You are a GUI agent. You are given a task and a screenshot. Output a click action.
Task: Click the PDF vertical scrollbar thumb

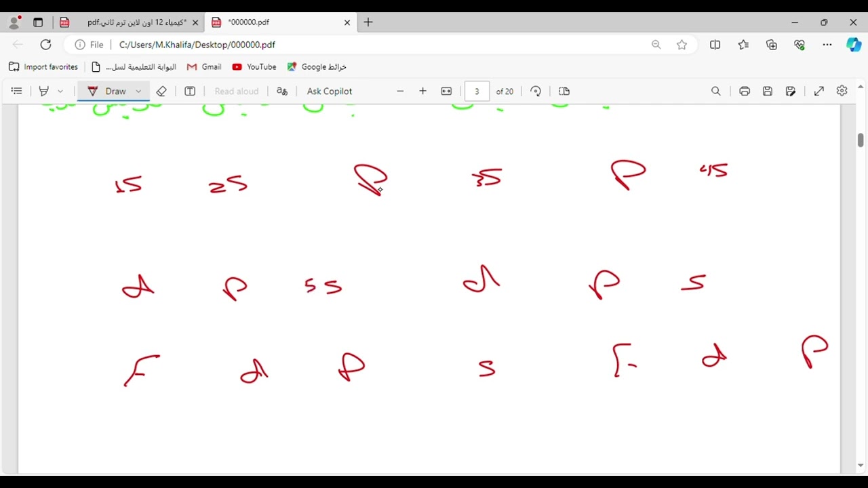(x=861, y=140)
